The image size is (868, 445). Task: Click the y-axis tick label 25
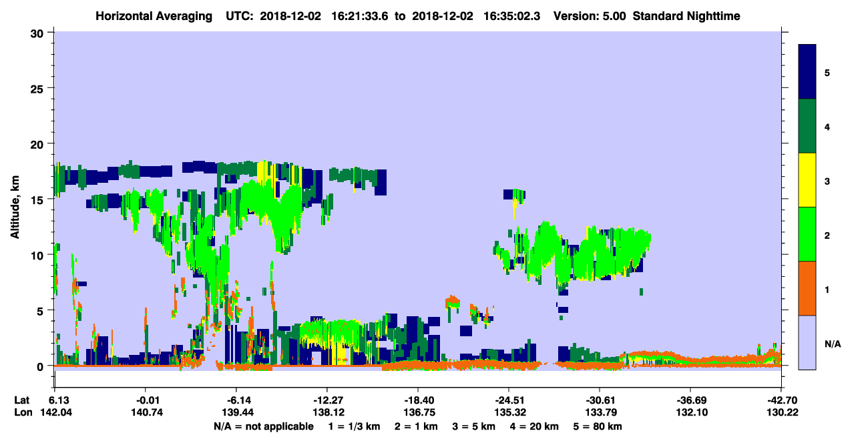coord(39,88)
